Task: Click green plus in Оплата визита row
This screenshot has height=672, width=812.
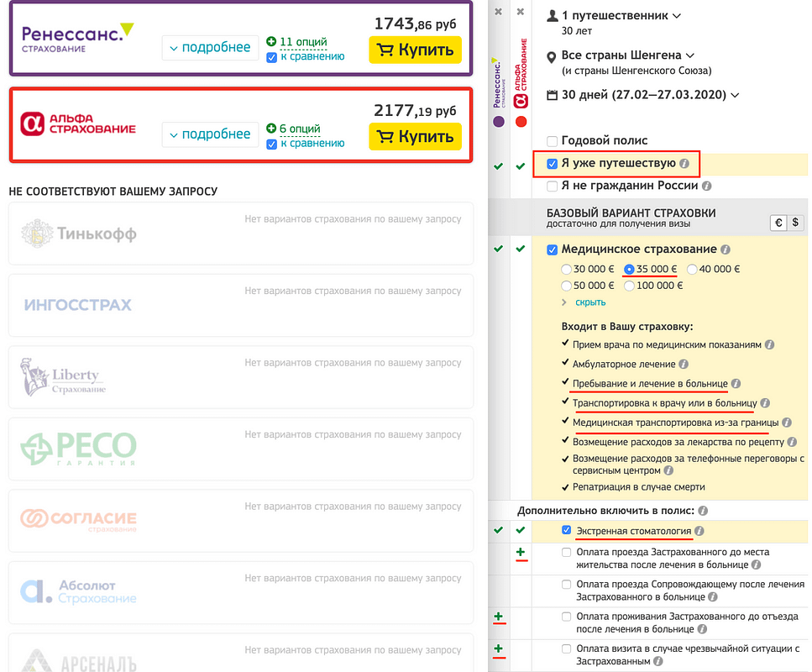Action: click(x=499, y=648)
